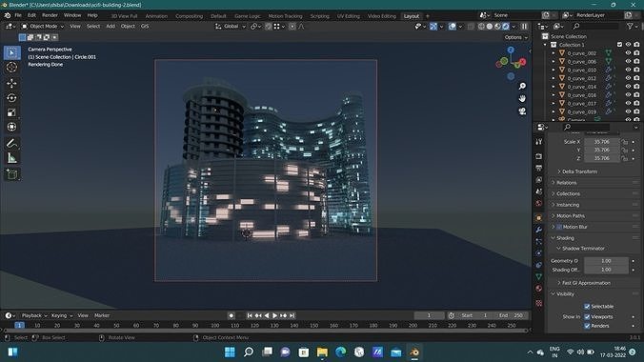Uncheck Show In Renders checkbox
The width and height of the screenshot is (644, 362).
click(587, 326)
